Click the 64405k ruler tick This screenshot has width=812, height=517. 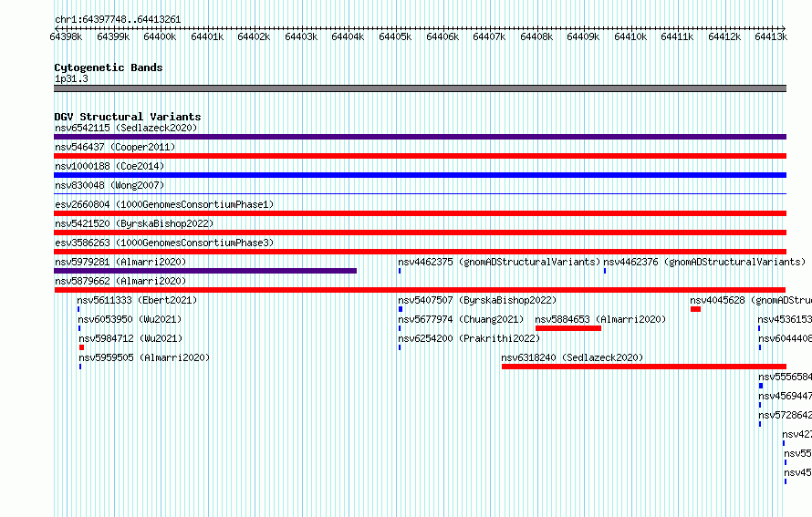tap(395, 36)
